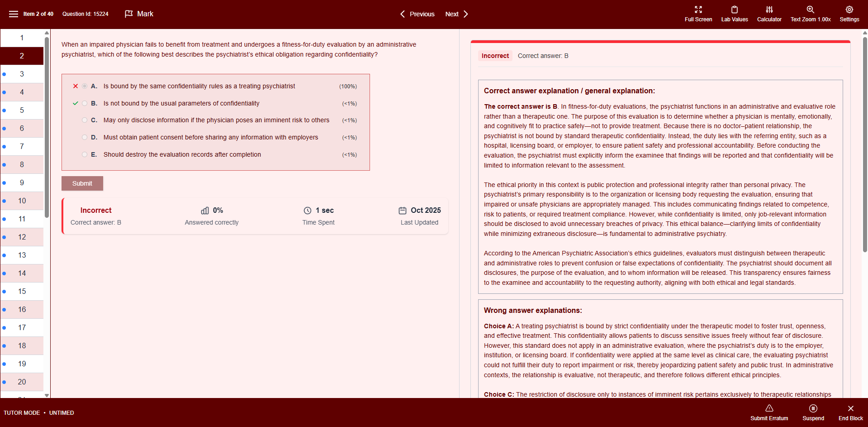The height and width of the screenshot is (427, 868).
Task: Click the Last Updated calendar icon
Action: tap(403, 211)
